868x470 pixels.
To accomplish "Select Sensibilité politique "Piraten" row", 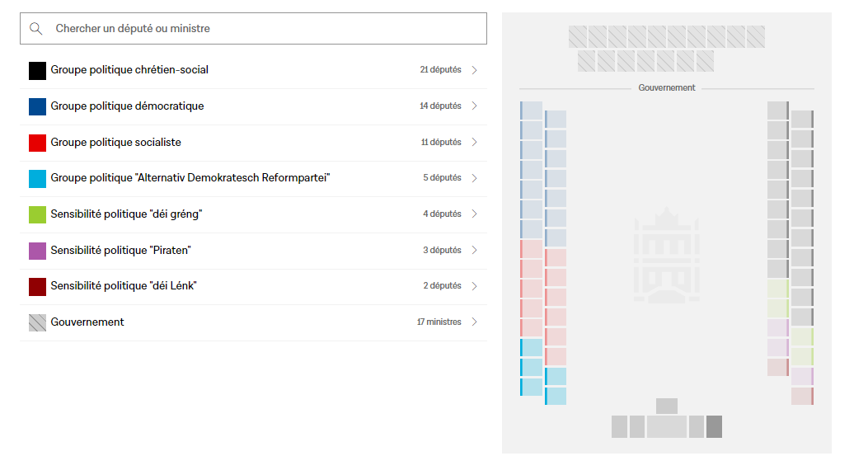I will [x=120, y=251].
